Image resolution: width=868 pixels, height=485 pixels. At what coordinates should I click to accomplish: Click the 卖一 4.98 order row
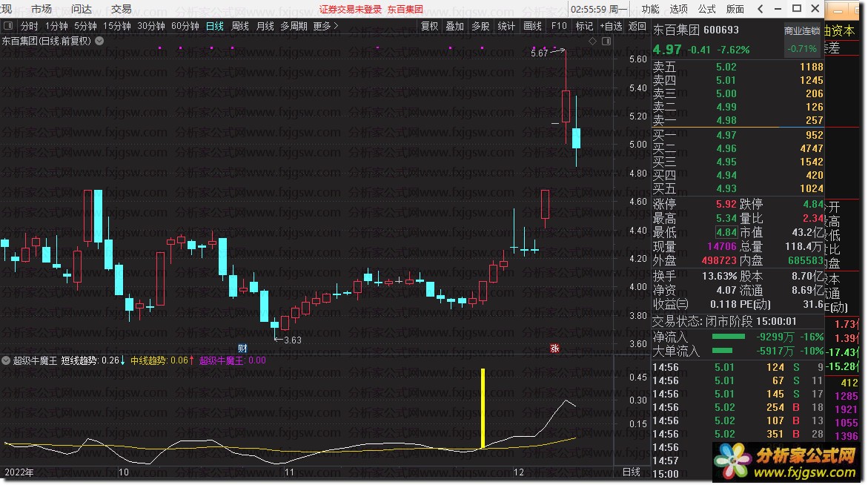pyautogui.click(x=738, y=120)
